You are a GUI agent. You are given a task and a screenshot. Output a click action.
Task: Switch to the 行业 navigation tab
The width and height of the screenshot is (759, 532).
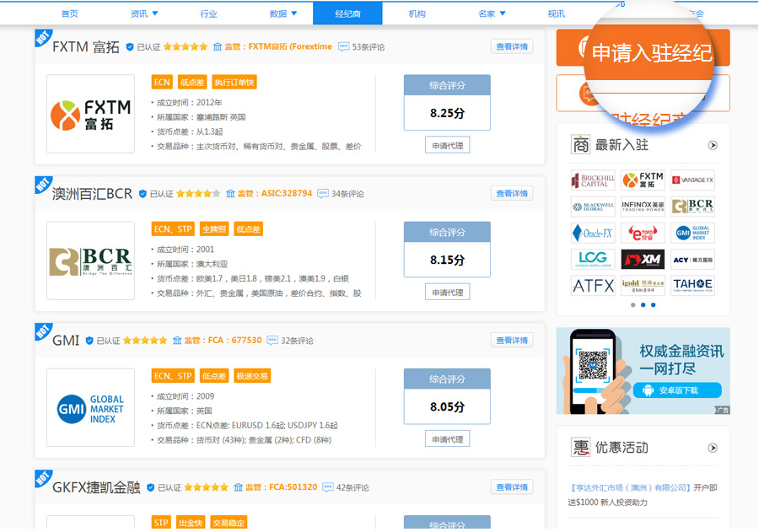pyautogui.click(x=209, y=13)
